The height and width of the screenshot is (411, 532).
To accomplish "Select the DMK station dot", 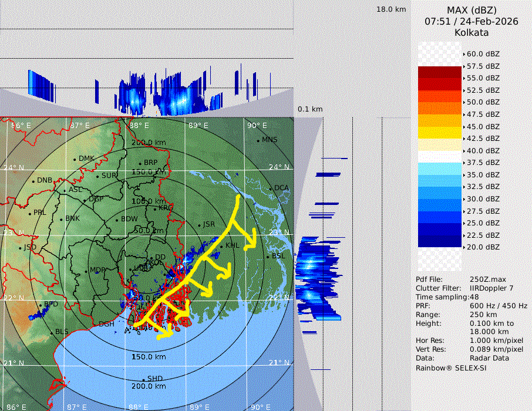I will click(x=75, y=159).
